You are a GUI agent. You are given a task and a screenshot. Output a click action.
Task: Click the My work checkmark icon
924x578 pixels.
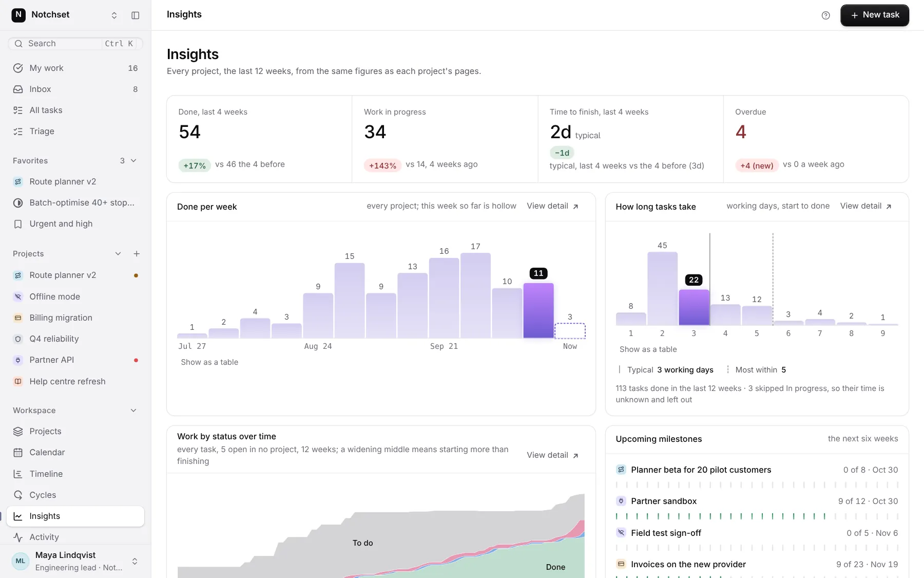point(18,68)
